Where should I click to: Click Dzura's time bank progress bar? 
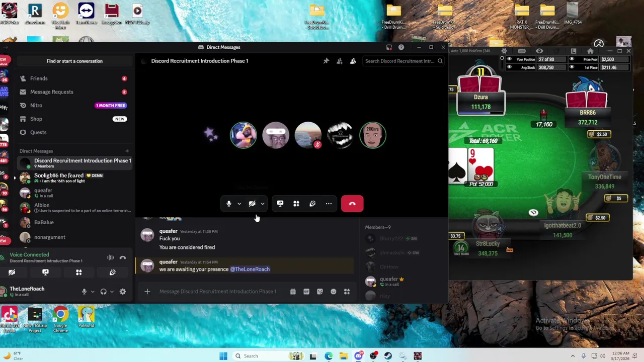[480, 113]
